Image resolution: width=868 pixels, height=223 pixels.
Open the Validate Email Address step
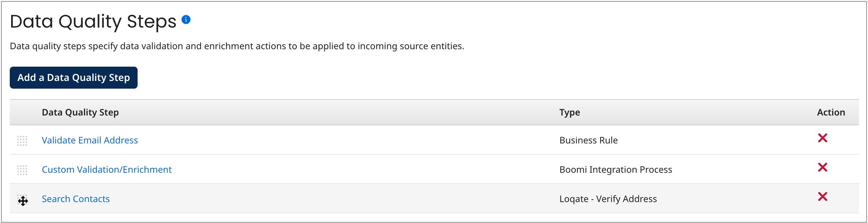(90, 140)
